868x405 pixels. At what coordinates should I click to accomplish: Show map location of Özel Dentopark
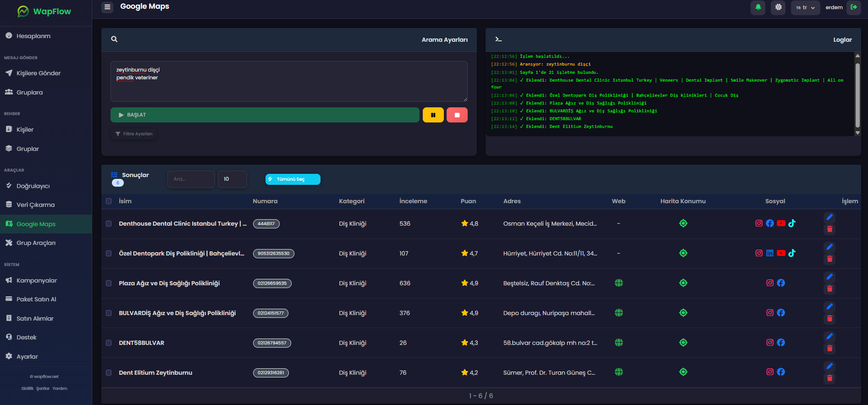(x=683, y=253)
